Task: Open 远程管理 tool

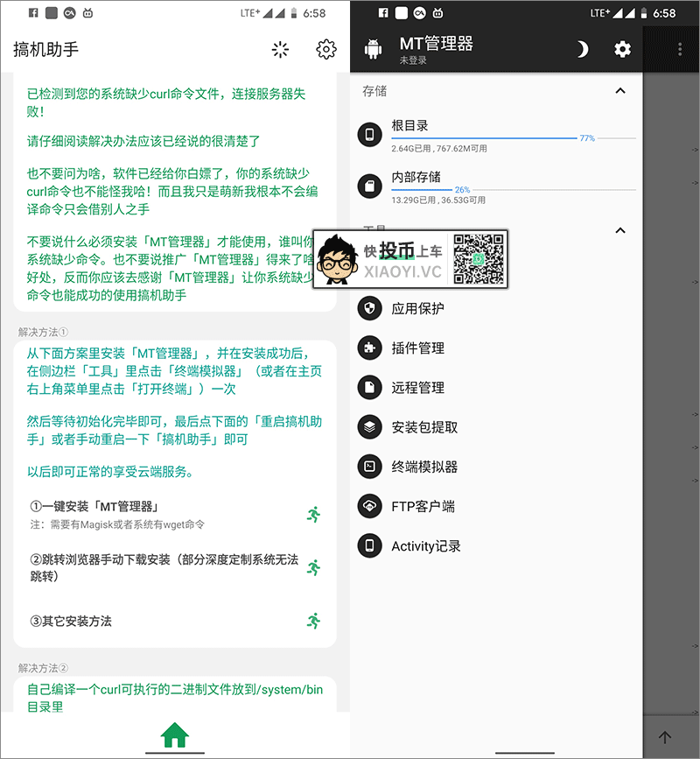Action: (496, 388)
